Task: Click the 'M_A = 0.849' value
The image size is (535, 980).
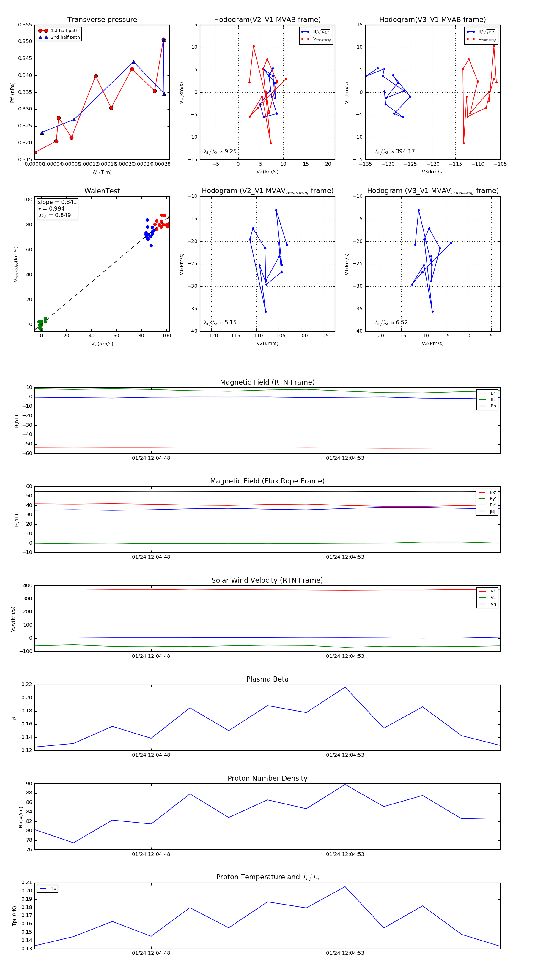Action: pyautogui.click(x=54, y=215)
